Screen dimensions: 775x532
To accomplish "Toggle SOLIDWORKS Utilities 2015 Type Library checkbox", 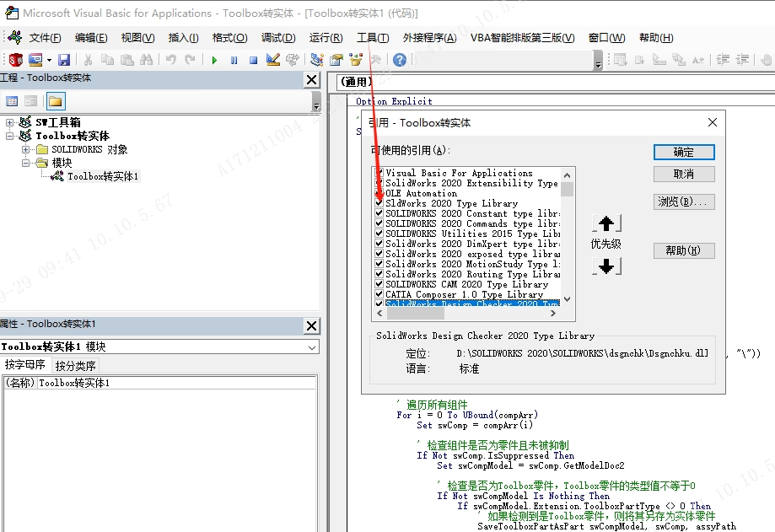I will click(x=379, y=234).
